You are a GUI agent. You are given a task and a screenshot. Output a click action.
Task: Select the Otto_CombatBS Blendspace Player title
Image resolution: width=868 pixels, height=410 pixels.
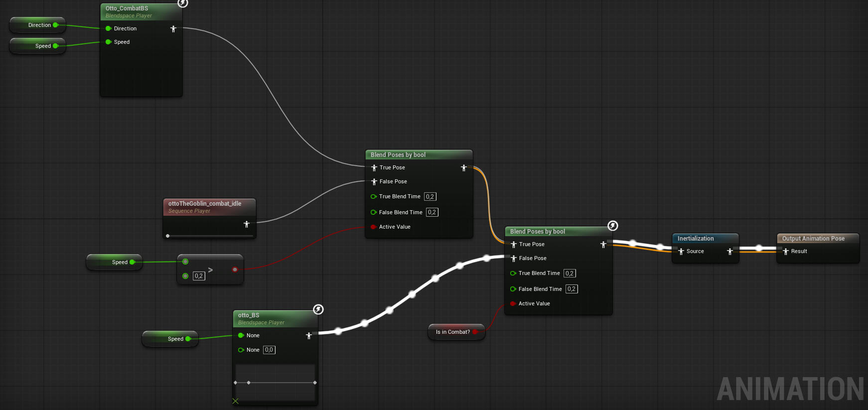pyautogui.click(x=127, y=8)
